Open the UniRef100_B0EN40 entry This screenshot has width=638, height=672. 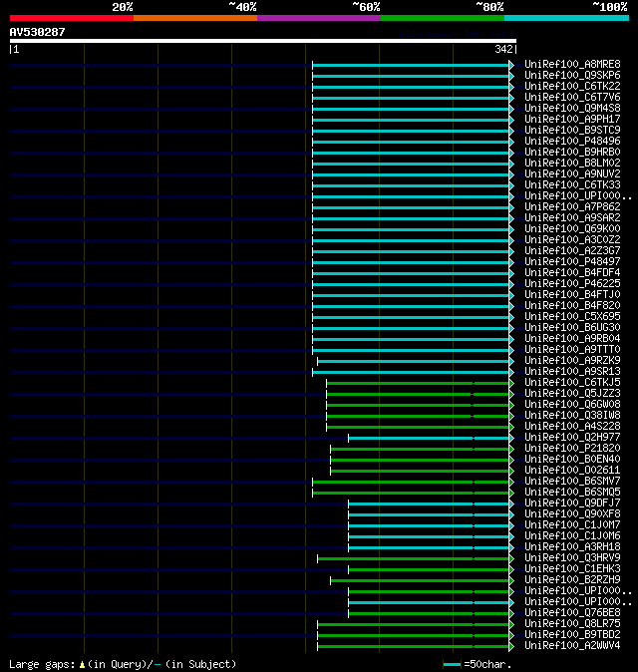click(572, 459)
